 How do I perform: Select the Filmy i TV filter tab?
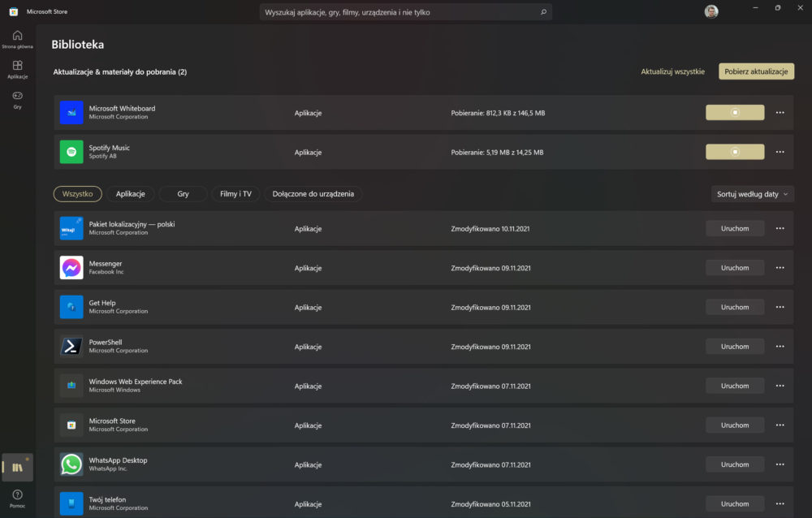click(235, 194)
